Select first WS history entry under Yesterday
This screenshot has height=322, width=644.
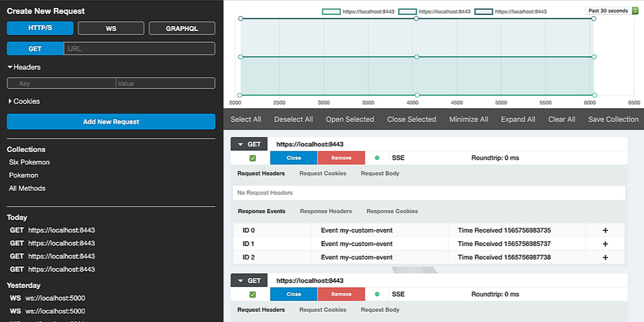coord(47,298)
